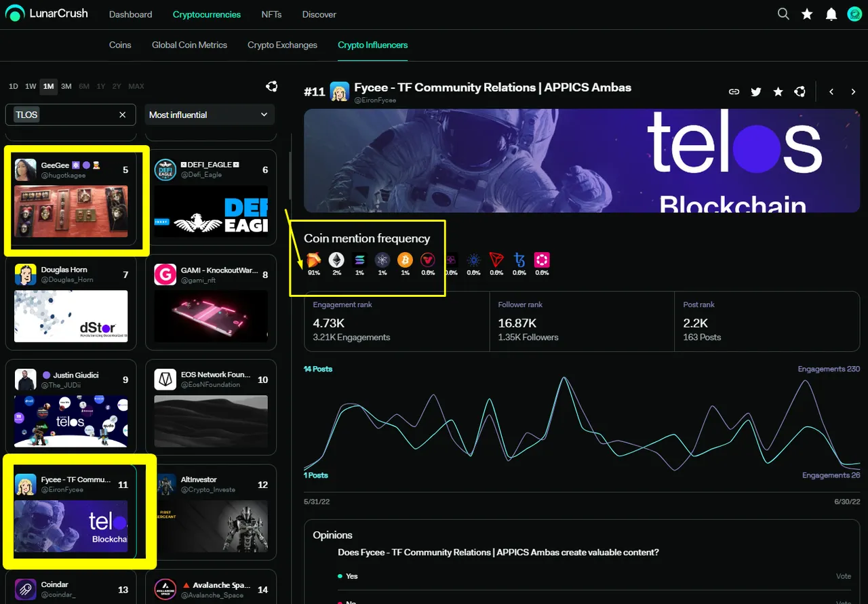The image size is (868, 604).
Task: Click the Follower rank 16.87K stat
Action: pyautogui.click(x=582, y=321)
